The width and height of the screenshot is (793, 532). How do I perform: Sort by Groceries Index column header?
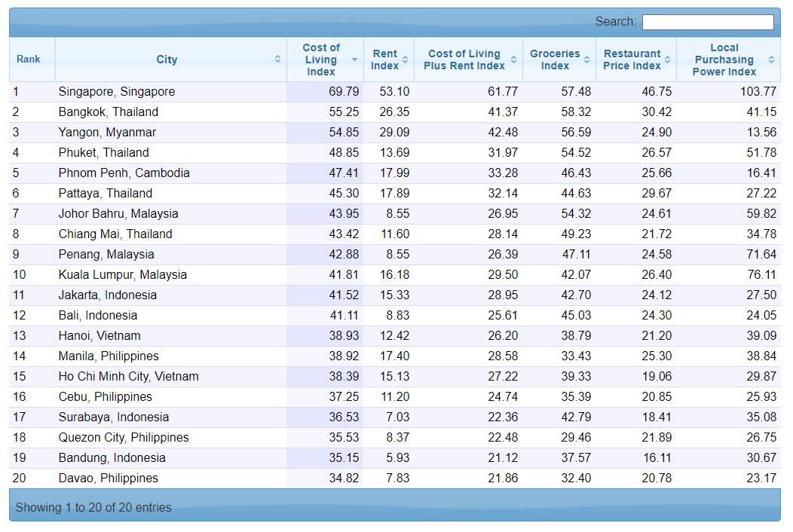(559, 60)
